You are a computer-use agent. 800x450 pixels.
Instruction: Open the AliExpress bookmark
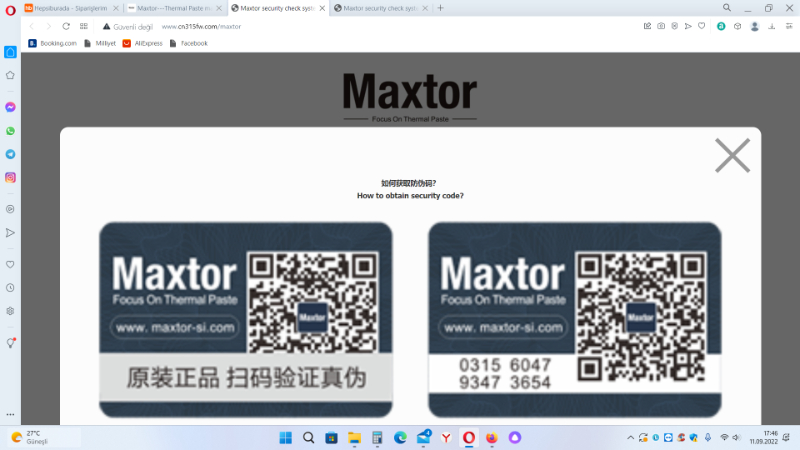[143, 43]
